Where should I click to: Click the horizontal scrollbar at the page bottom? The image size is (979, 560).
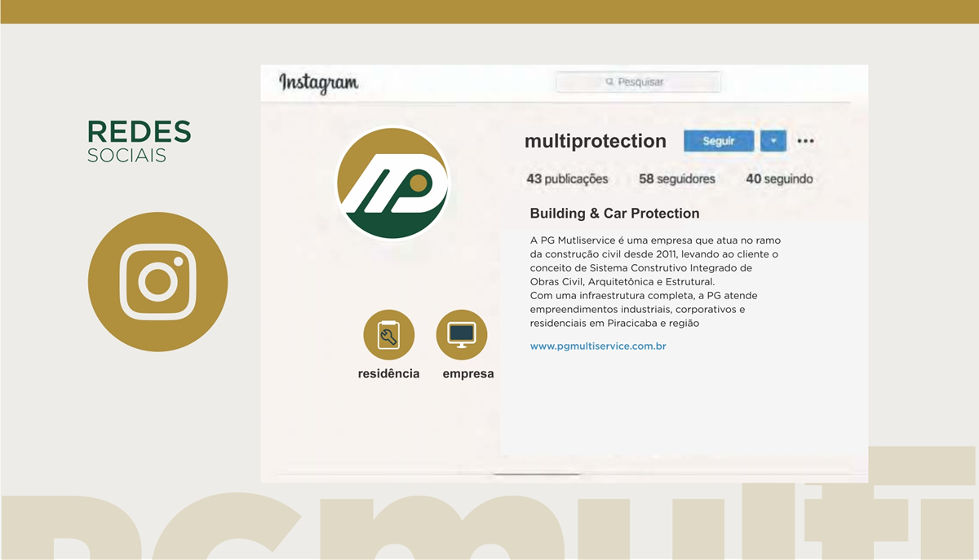537,474
